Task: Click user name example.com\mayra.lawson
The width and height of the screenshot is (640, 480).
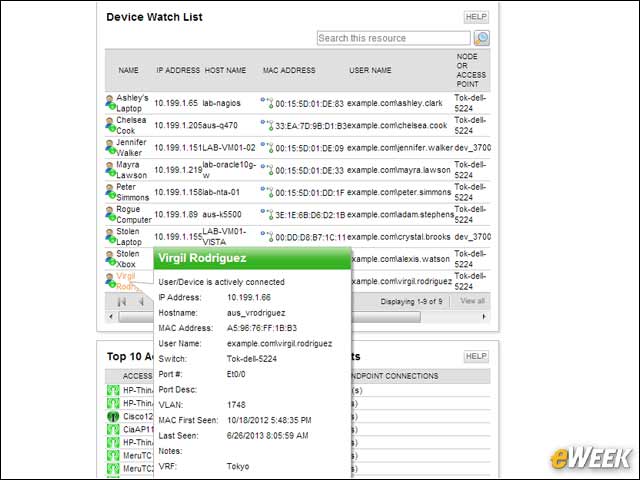Action: (399, 170)
